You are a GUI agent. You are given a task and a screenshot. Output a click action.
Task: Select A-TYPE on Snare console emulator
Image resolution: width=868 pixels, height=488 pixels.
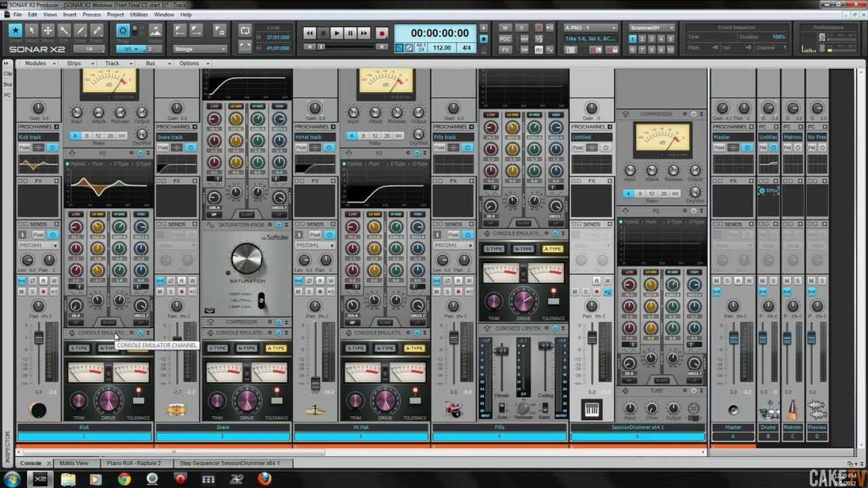coord(276,348)
